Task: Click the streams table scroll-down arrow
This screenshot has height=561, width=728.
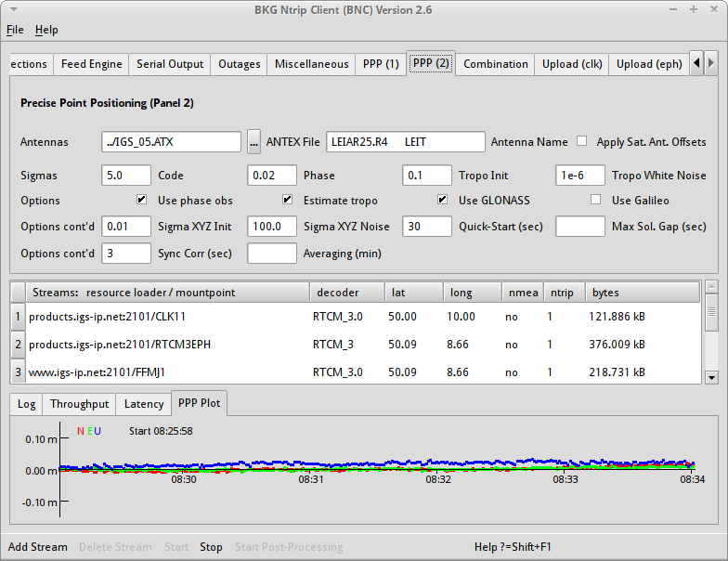Action: [x=711, y=376]
